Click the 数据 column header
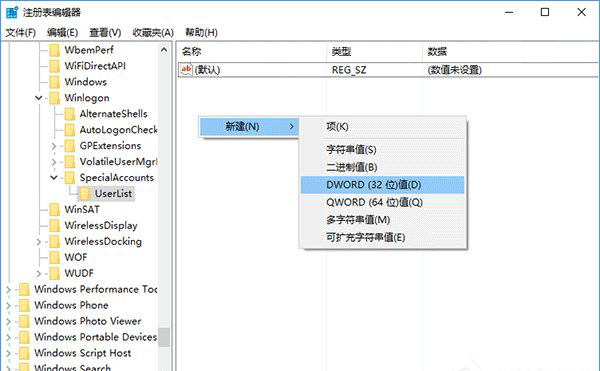Image resolution: width=600 pixels, height=371 pixels. [511, 51]
